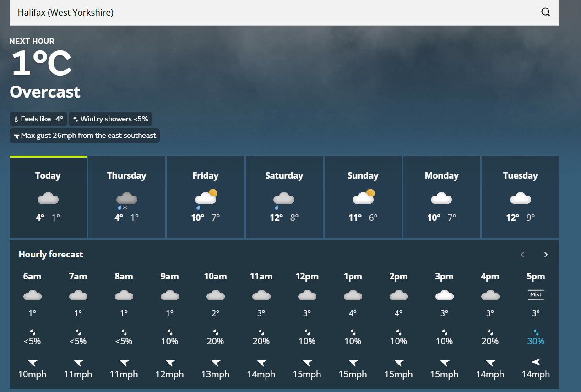Click the 11am hour label
This screenshot has height=392, width=581.
coord(261,277)
